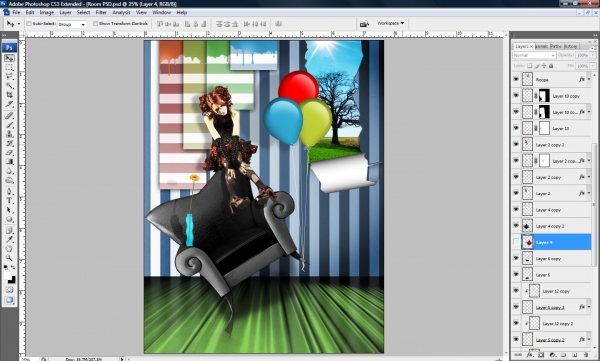Hide Layer 10 copy visibility eye
The width and height of the screenshot is (600, 361).
point(516,96)
